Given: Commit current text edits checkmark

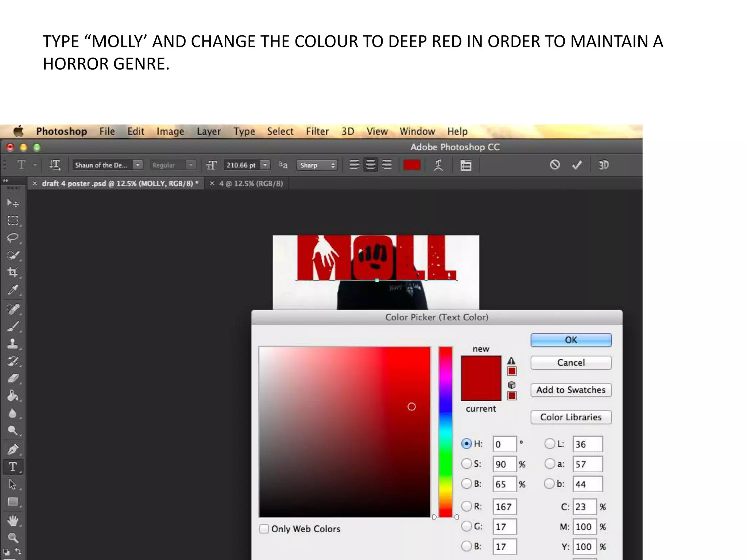Looking at the screenshot, I should (x=577, y=165).
